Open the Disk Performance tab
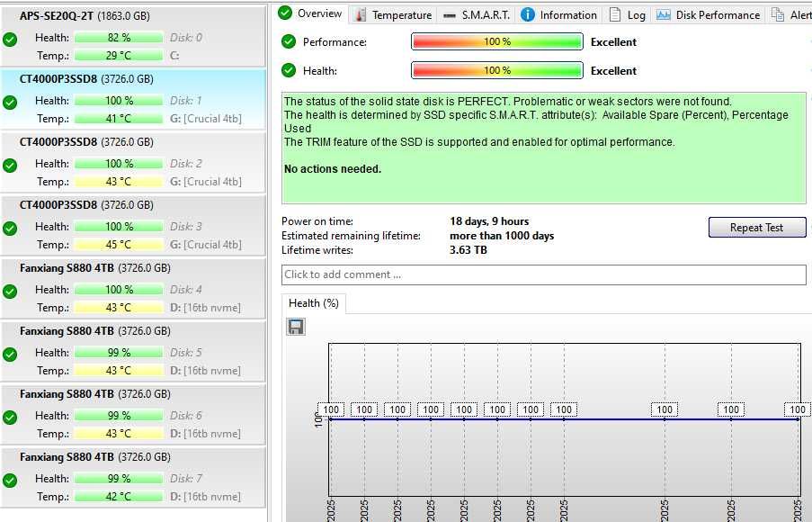The height and width of the screenshot is (522, 812). coord(708,15)
